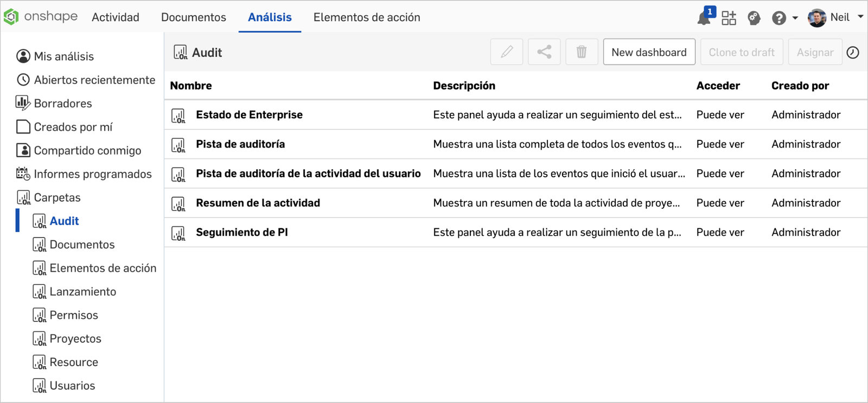The width and height of the screenshot is (868, 403).
Task: Open the clock history icon
Action: coord(853,53)
